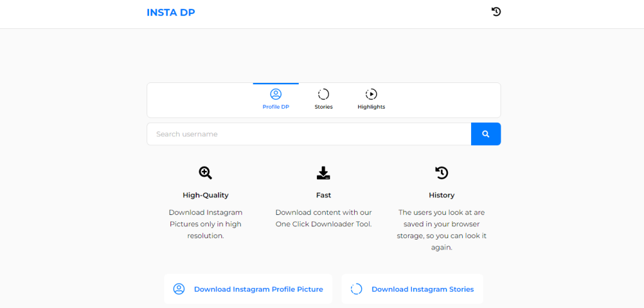644x308 pixels.
Task: Click 'Download Instagram Pictures only in high resolution.' text
Action: (206, 224)
